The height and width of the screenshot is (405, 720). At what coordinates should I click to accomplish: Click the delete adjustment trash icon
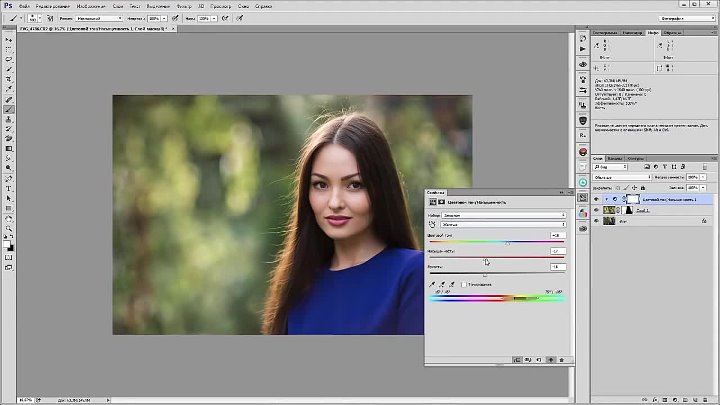point(562,359)
